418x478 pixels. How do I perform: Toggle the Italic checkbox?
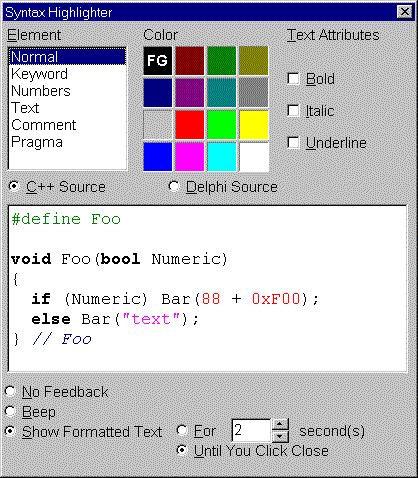[293, 111]
